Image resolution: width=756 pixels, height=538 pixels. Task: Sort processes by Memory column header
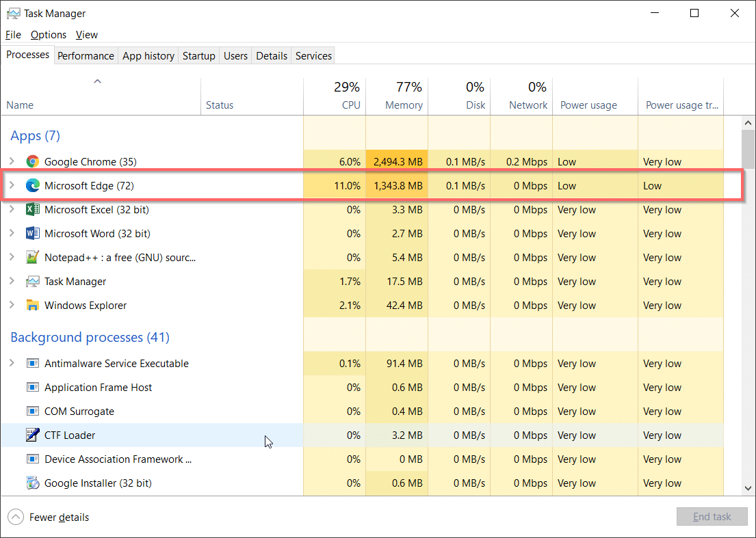(404, 105)
